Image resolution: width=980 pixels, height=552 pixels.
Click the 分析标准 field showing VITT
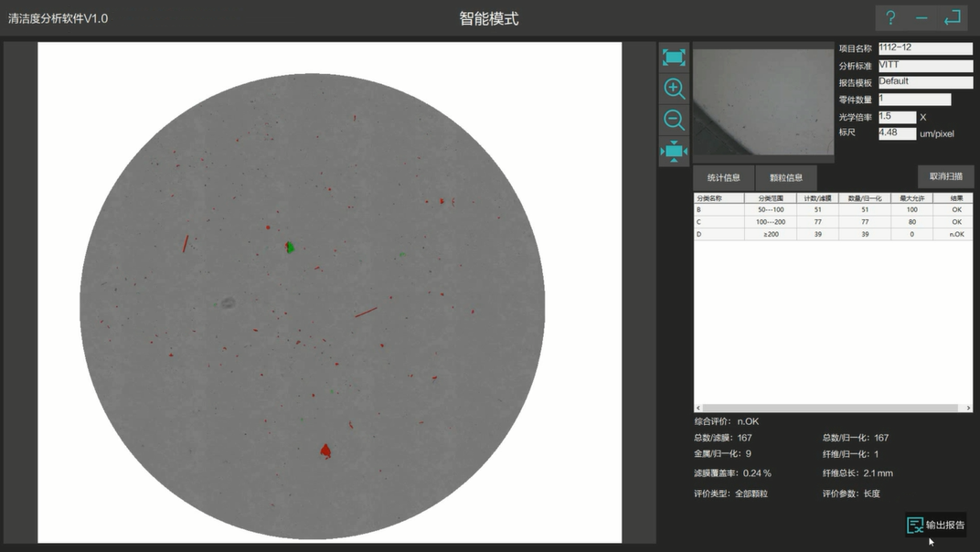[x=924, y=66]
